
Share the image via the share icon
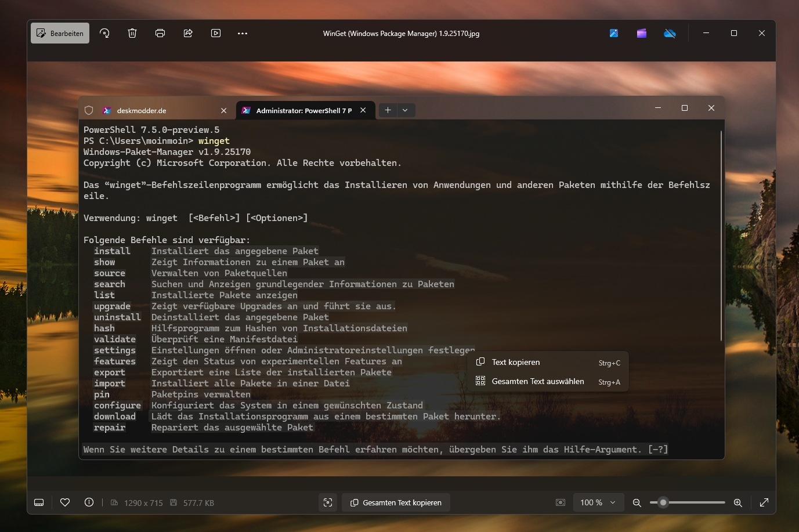tap(188, 33)
